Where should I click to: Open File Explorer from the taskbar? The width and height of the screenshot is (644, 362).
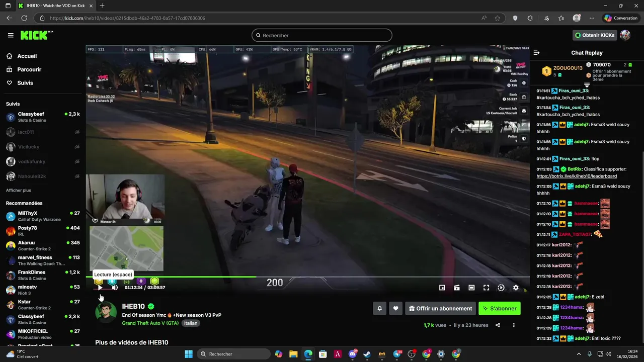293,354
